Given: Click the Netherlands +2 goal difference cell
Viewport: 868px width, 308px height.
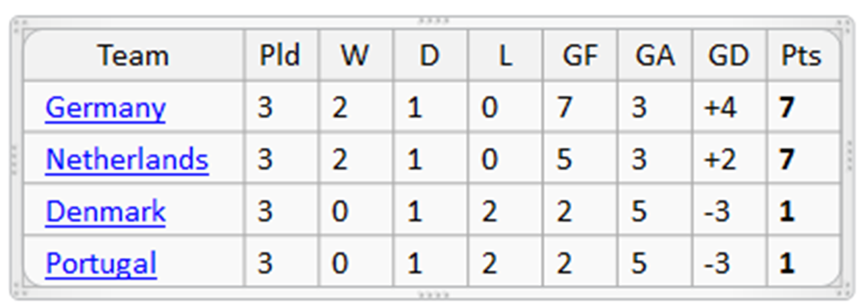Looking at the screenshot, I should (728, 159).
